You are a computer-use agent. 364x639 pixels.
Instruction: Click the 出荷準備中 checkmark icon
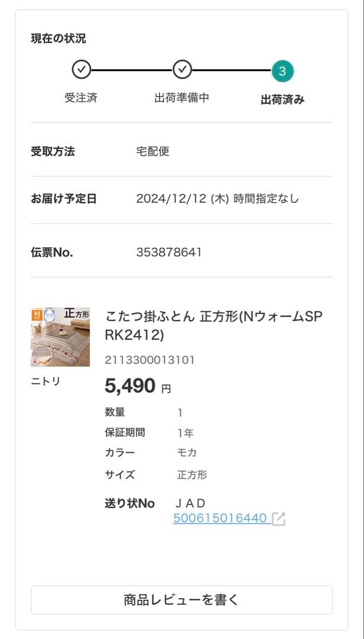(182, 69)
